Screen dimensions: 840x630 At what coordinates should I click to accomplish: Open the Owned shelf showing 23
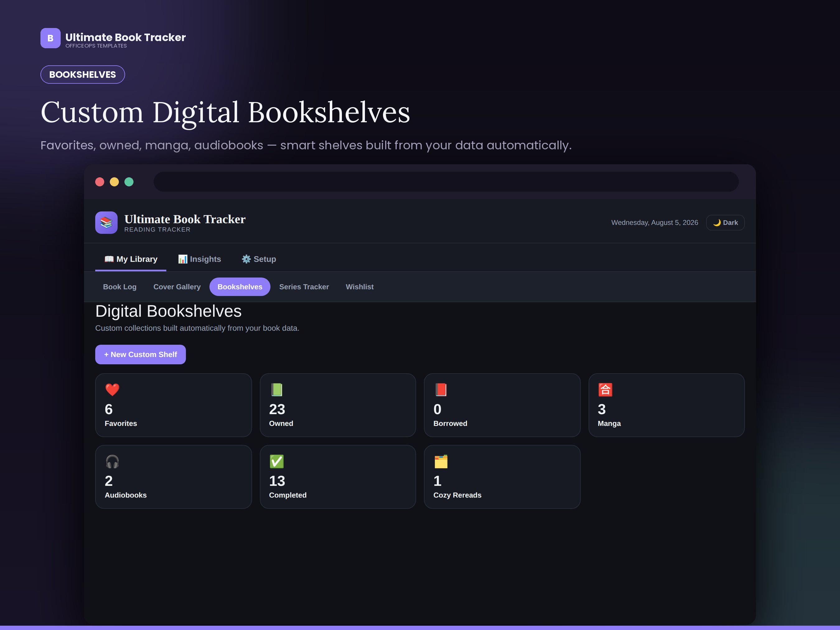(338, 405)
